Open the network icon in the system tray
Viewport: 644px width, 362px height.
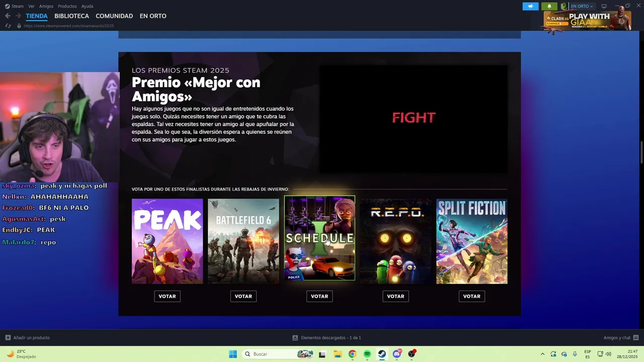[x=600, y=354]
